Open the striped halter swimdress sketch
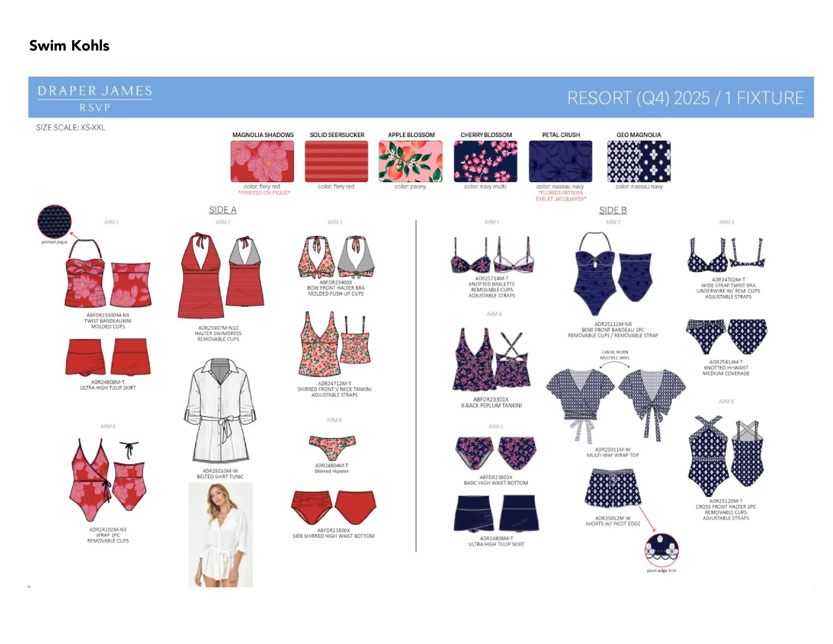The height and width of the screenshot is (644, 833). point(221,275)
